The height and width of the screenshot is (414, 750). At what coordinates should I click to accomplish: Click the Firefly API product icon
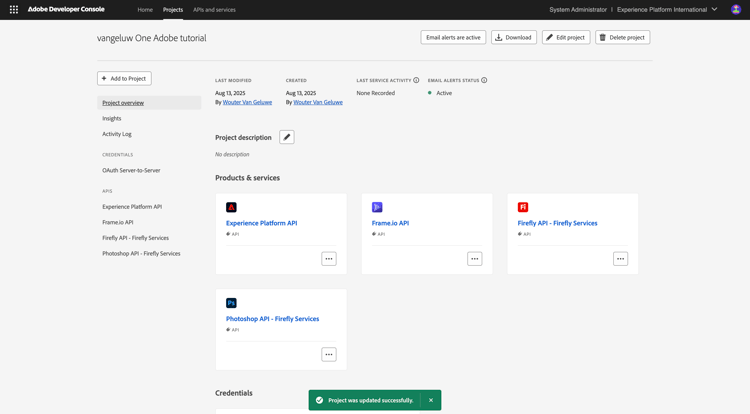(x=523, y=207)
